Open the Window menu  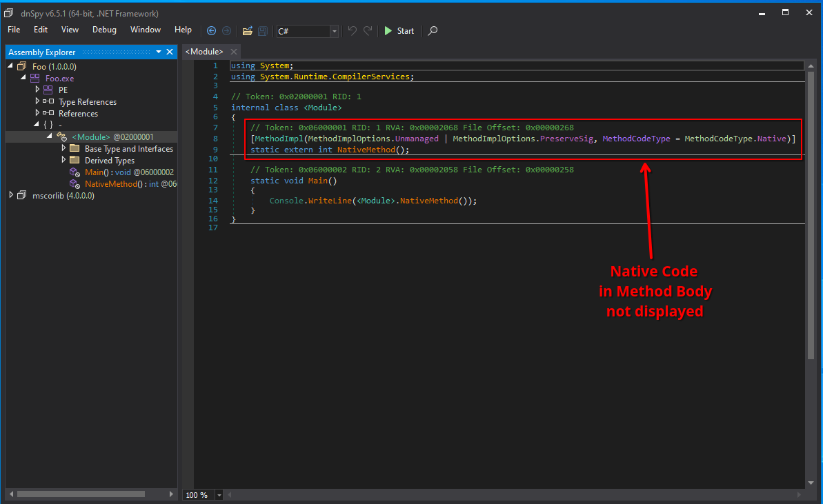click(x=145, y=30)
